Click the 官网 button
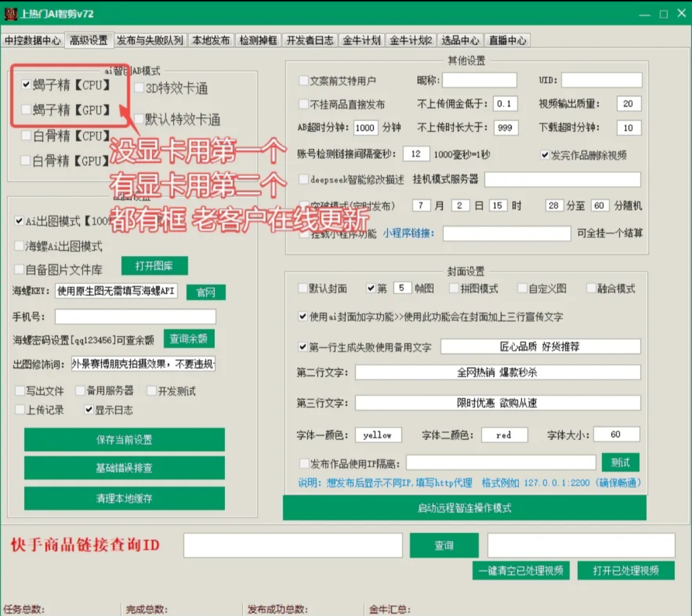This screenshot has height=616, width=692. coord(206,292)
